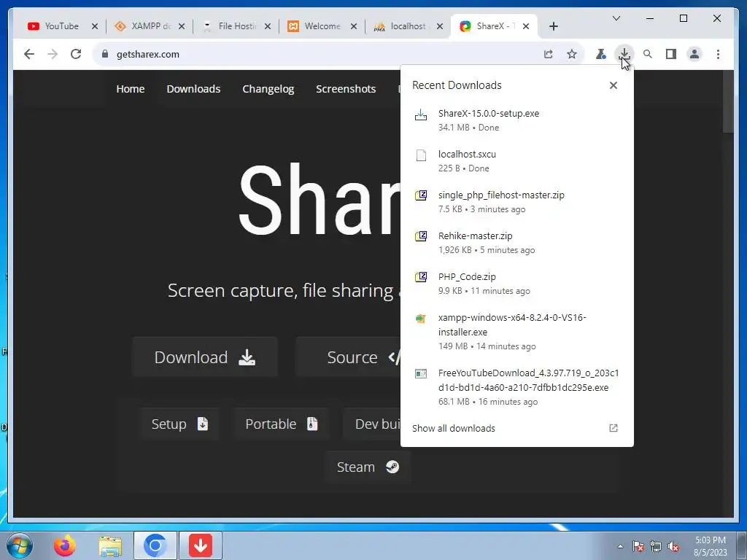Click the Dev build button
Viewport: 747px width, 560px height.
pos(372,424)
